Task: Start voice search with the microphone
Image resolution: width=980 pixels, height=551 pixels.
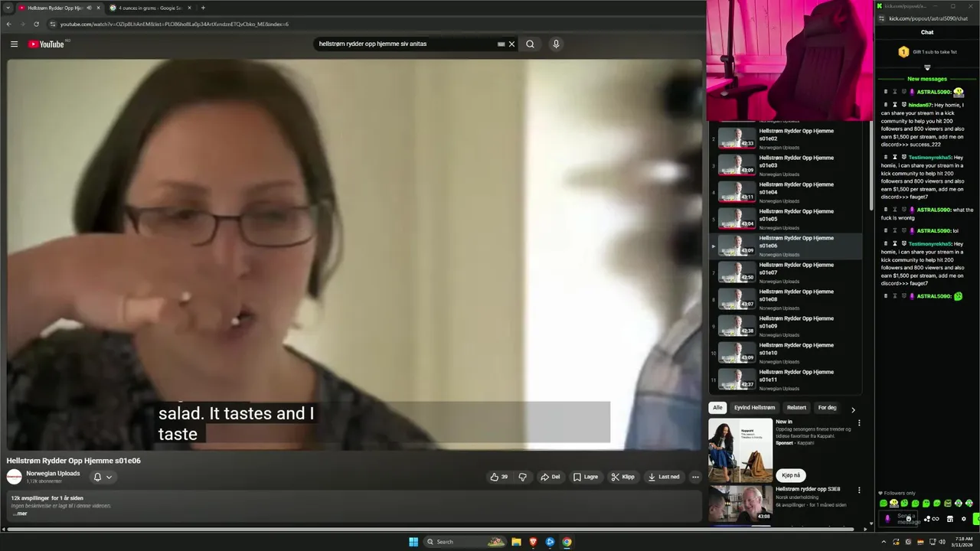Action: [556, 44]
